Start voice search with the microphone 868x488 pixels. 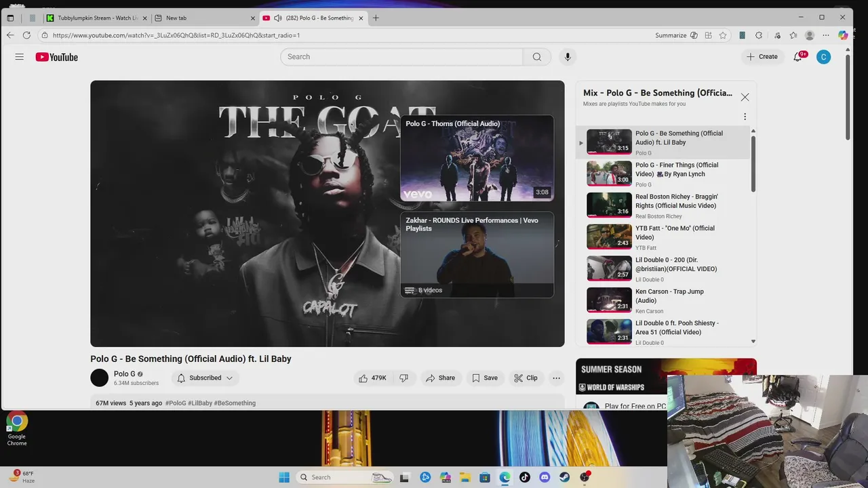pyautogui.click(x=568, y=57)
